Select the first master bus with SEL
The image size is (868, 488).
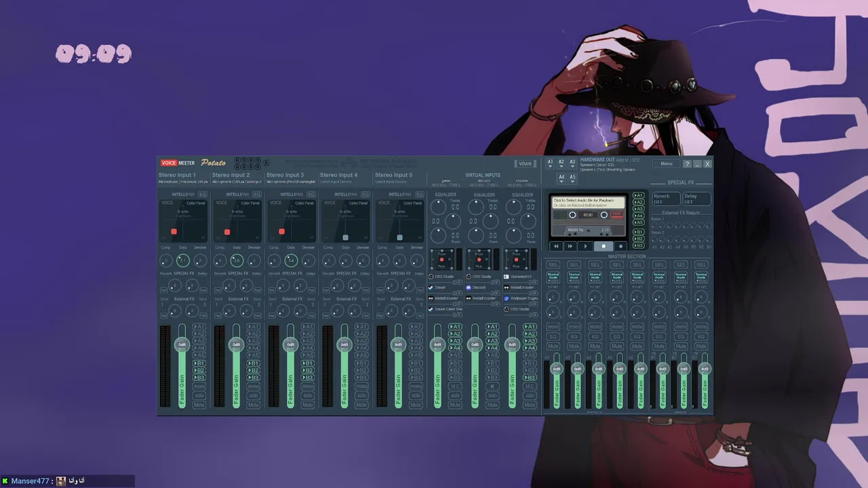pyautogui.click(x=553, y=265)
